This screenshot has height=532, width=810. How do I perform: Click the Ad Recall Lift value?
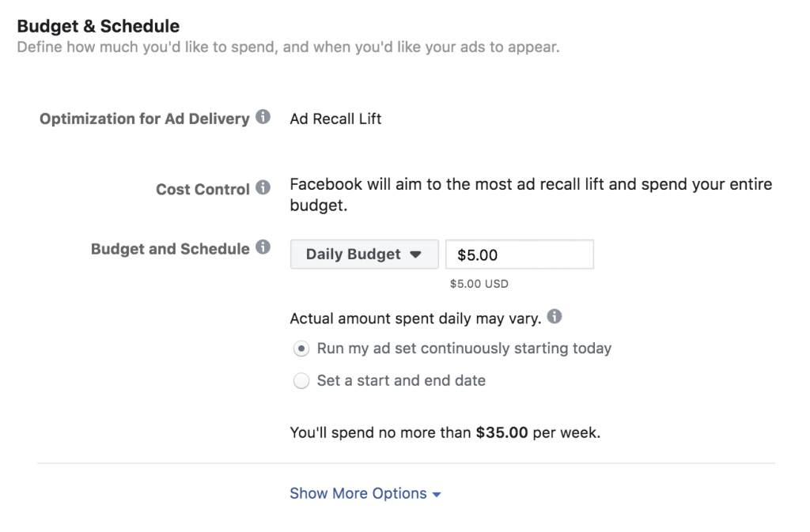335,119
